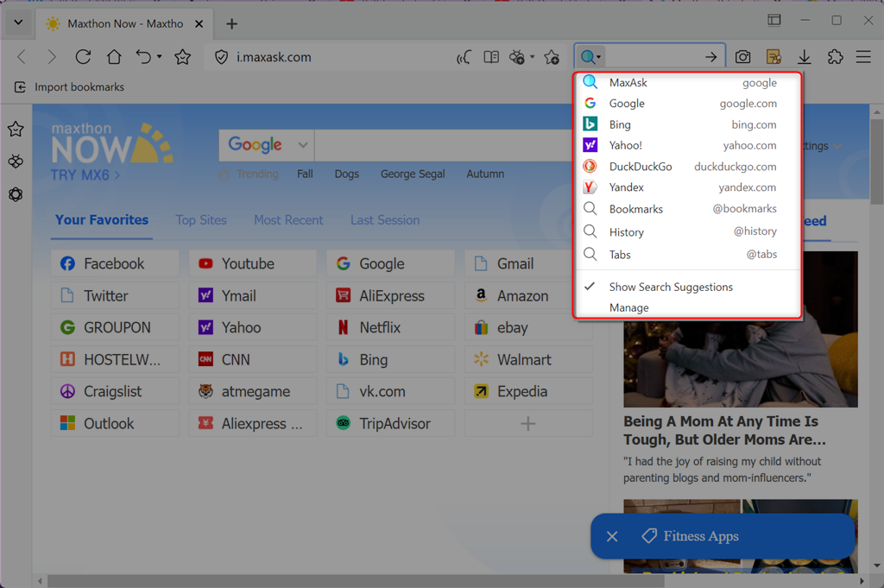This screenshot has width=884, height=588.
Task: Click the Import bookmarks icon
Action: 21,87
